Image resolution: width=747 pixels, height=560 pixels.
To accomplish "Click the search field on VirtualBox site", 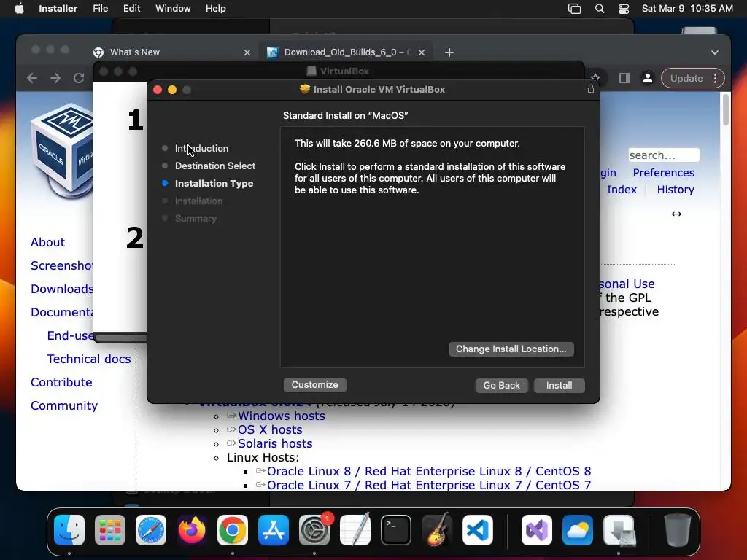I will 664,155.
